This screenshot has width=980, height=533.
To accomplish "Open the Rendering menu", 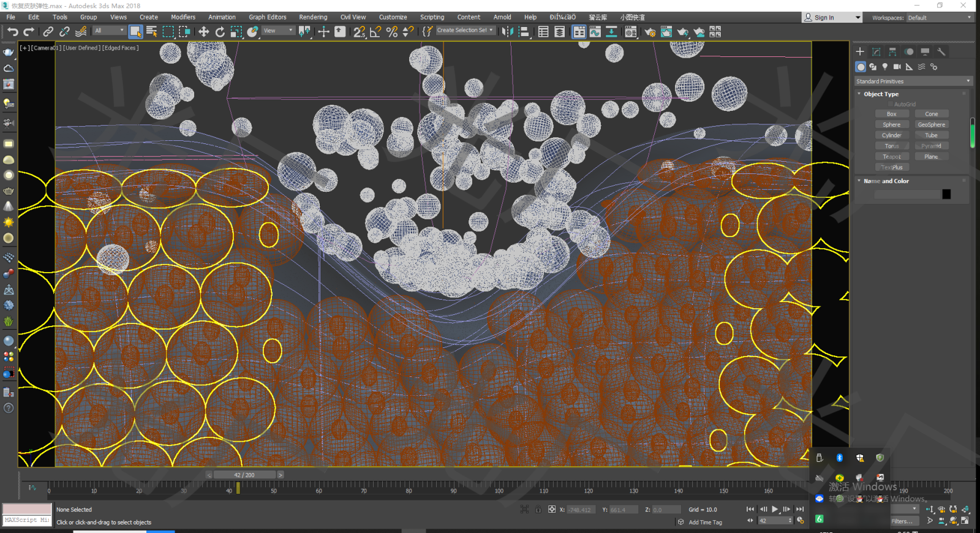I will coord(313,17).
